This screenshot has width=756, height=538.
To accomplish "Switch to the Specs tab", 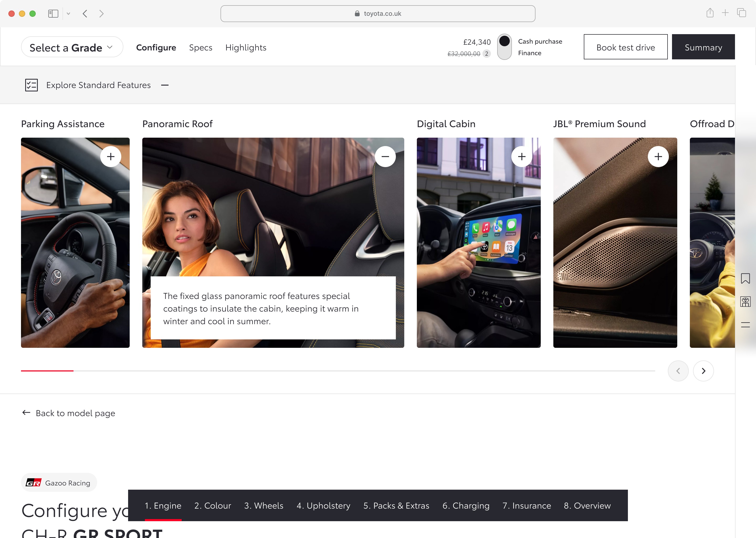I will pyautogui.click(x=201, y=47).
